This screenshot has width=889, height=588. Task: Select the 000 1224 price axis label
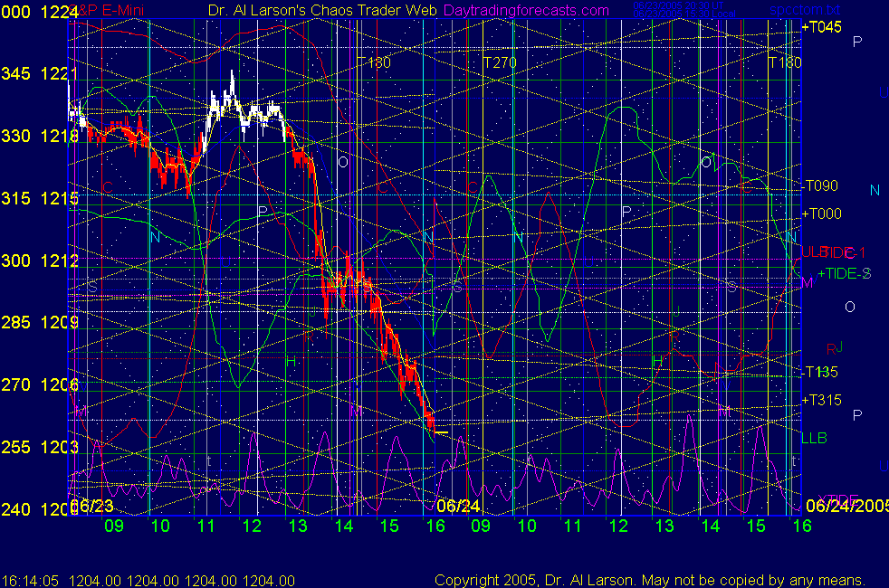tap(39, 12)
